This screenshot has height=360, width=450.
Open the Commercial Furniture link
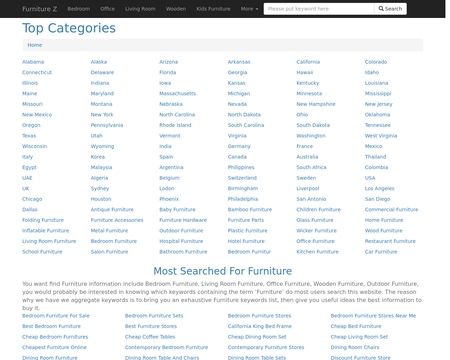tap(392, 210)
